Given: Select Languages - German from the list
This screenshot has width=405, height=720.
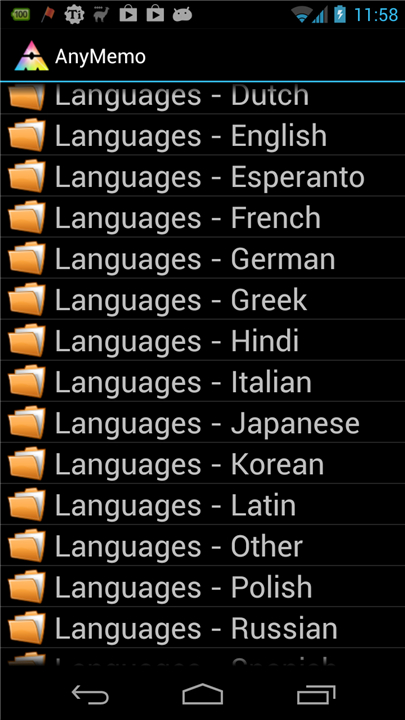Looking at the screenshot, I should [202, 259].
